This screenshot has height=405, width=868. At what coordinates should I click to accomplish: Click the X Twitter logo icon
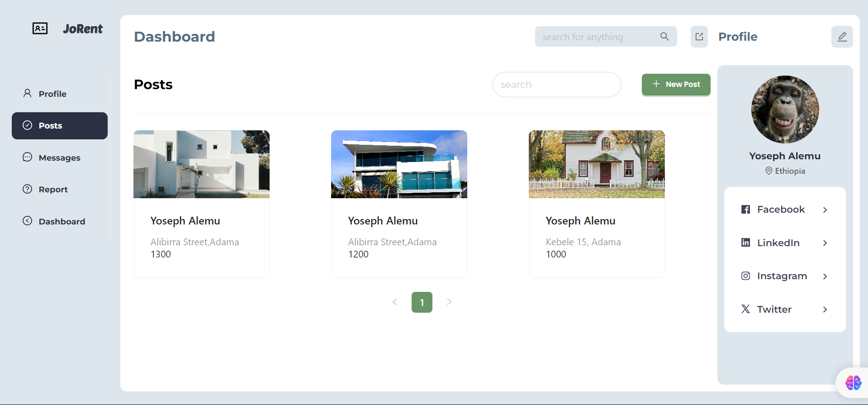[746, 309]
